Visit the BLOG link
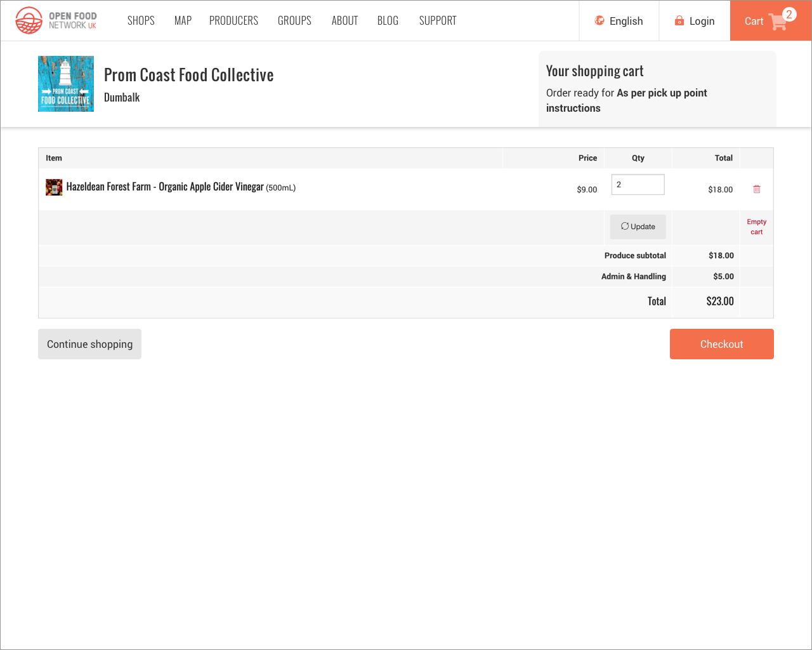This screenshot has width=812, height=650. click(x=388, y=21)
